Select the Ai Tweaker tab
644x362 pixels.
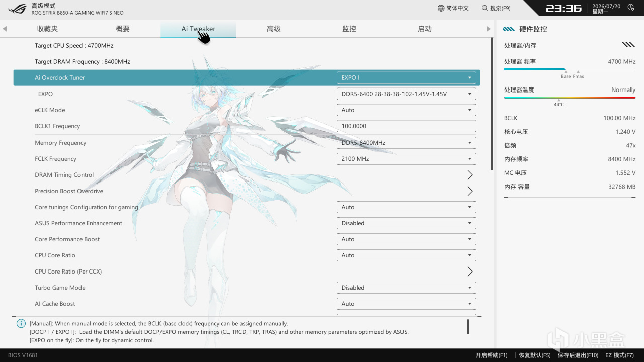[198, 29]
